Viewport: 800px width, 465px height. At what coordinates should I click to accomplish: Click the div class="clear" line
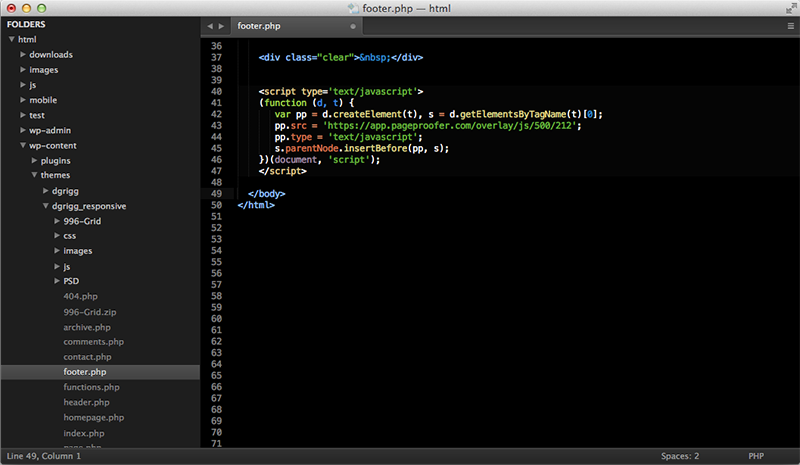[341, 57]
